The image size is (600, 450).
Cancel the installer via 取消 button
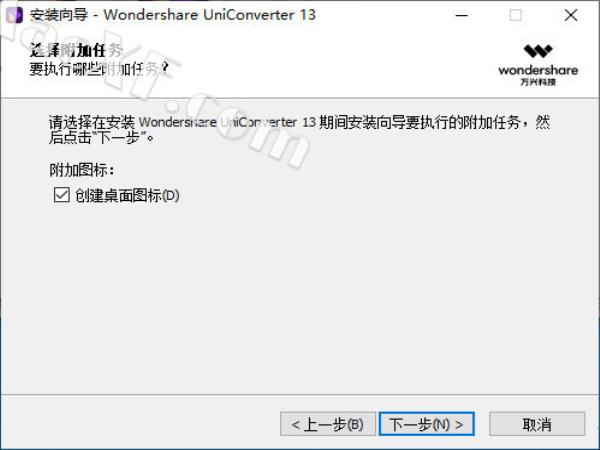pyautogui.click(x=537, y=424)
